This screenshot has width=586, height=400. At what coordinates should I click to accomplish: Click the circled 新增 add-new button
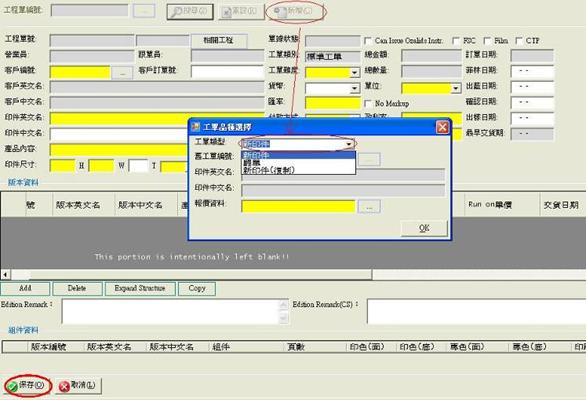click(x=295, y=12)
